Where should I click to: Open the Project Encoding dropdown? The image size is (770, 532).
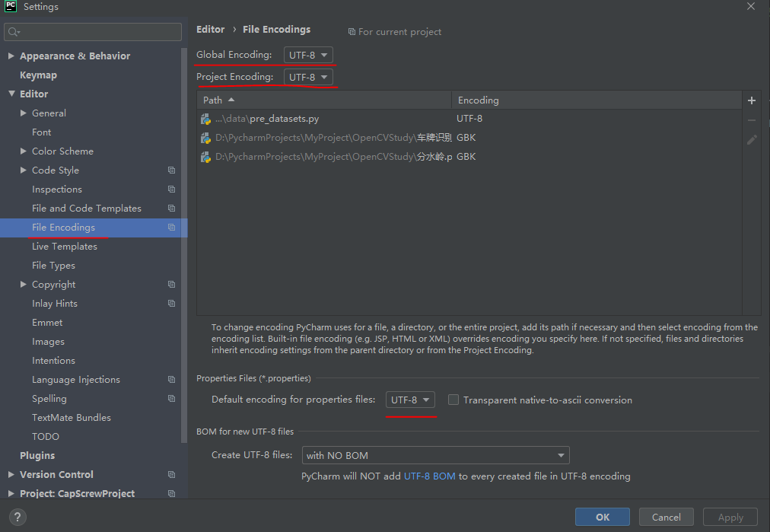click(x=308, y=77)
